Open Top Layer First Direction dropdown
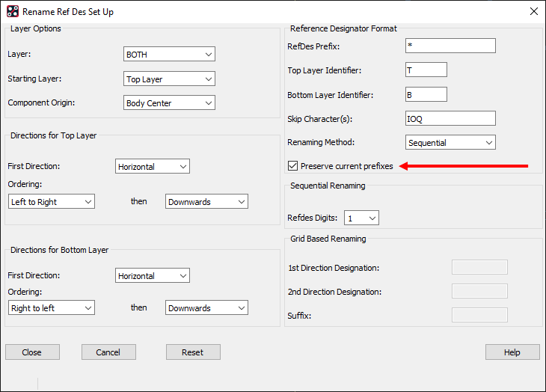This screenshot has height=392, width=546. (x=153, y=166)
